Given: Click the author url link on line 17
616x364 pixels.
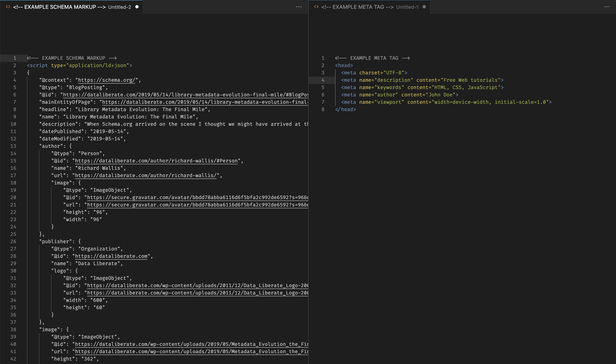Looking at the screenshot, I should (146, 176).
